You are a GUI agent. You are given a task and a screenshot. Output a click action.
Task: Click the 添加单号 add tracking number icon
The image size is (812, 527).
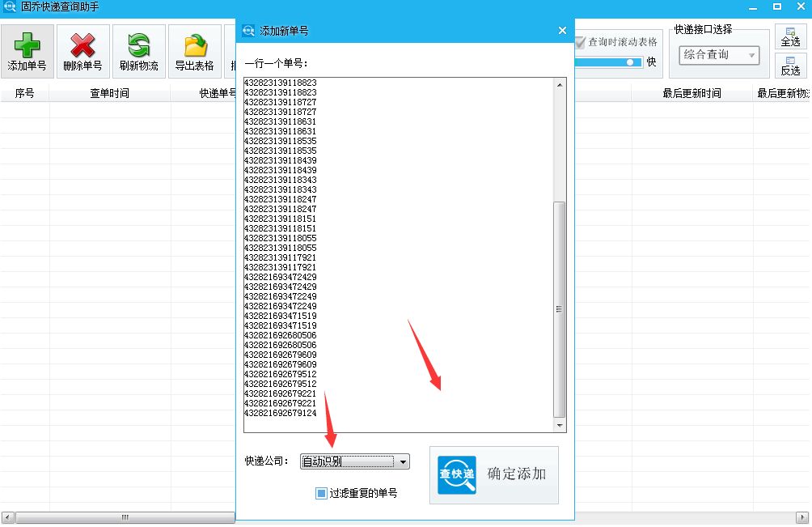coord(27,45)
